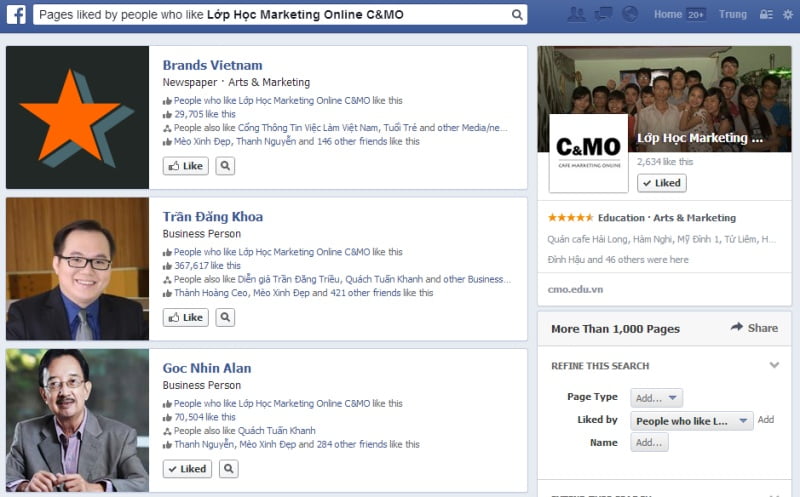Viewport: 800px width, 497px height.
Task: Open Trung profile in top bar
Action: point(732,15)
